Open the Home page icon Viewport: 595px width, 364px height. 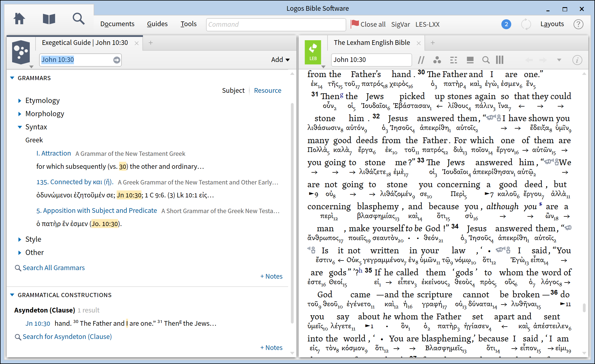click(x=19, y=19)
